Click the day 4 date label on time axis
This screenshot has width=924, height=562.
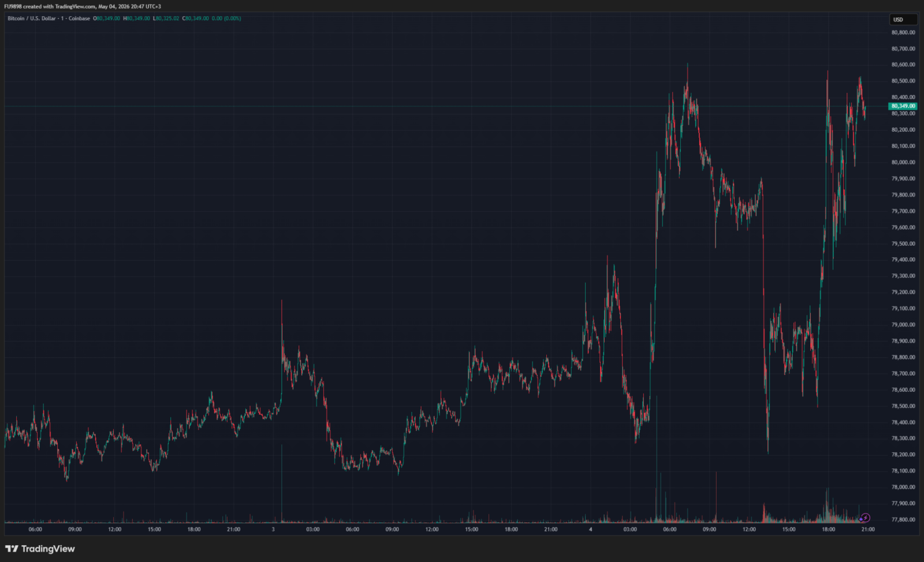590,529
